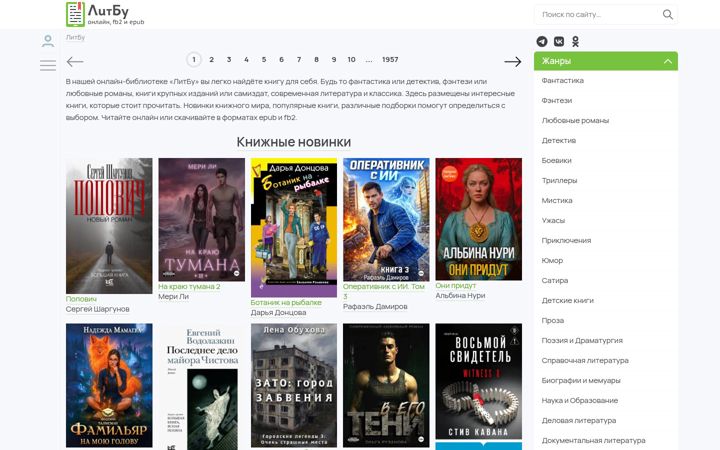The width and height of the screenshot is (720, 450).
Task: Go to page 7
Action: coord(298,60)
